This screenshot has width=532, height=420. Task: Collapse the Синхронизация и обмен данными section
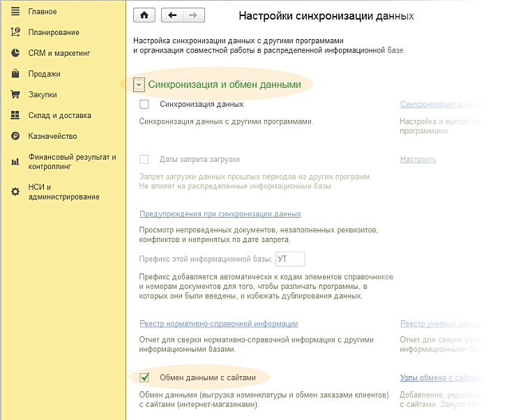139,85
